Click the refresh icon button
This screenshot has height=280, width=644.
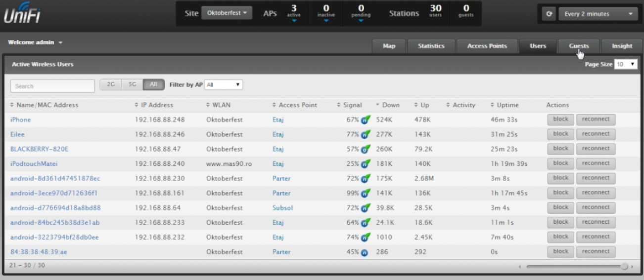click(x=548, y=14)
